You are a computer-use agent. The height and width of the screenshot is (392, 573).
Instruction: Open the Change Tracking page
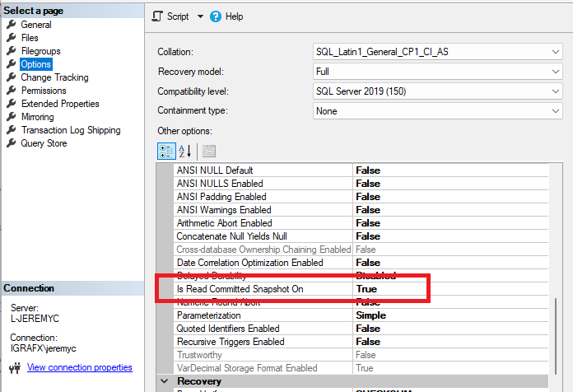click(x=54, y=77)
